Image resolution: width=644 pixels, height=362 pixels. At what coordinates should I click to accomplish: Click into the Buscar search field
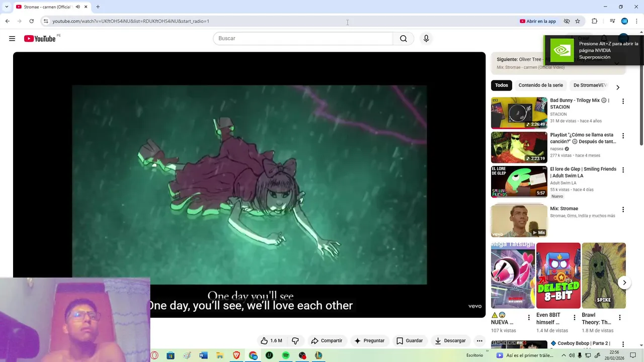303,39
